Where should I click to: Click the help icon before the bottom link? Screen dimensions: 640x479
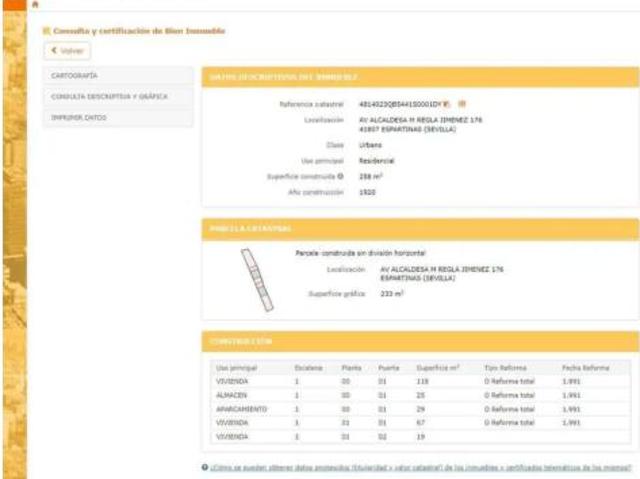tap(205, 467)
